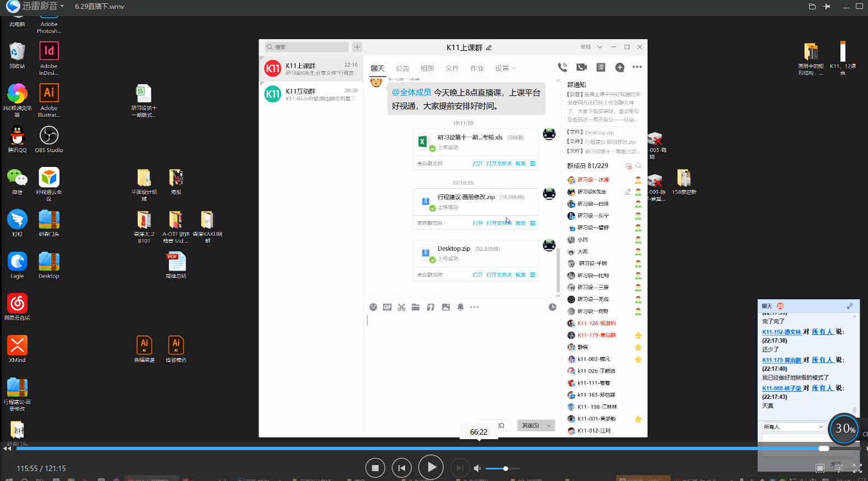The image size is (868, 481).
Task: Pin the player window on top
Action: (x=827, y=7)
